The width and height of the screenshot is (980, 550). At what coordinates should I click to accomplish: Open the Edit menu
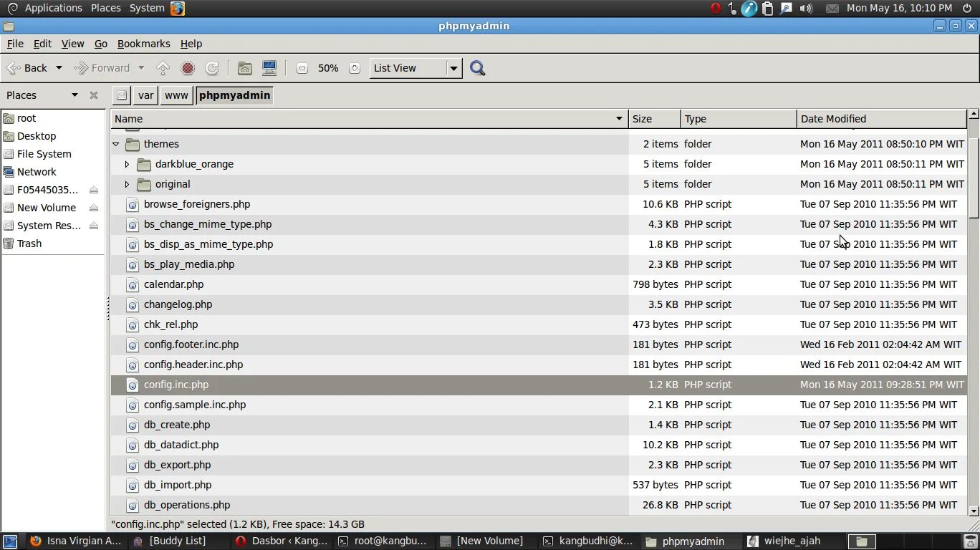point(42,44)
